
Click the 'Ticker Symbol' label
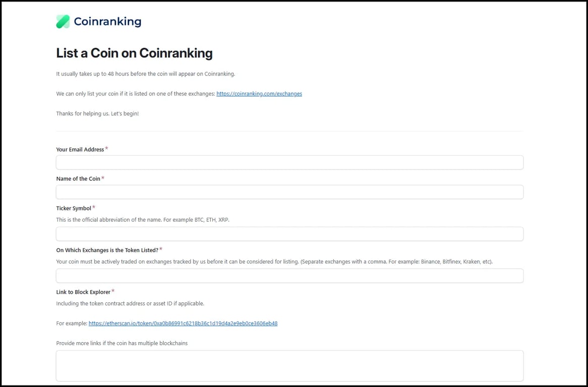(x=74, y=208)
